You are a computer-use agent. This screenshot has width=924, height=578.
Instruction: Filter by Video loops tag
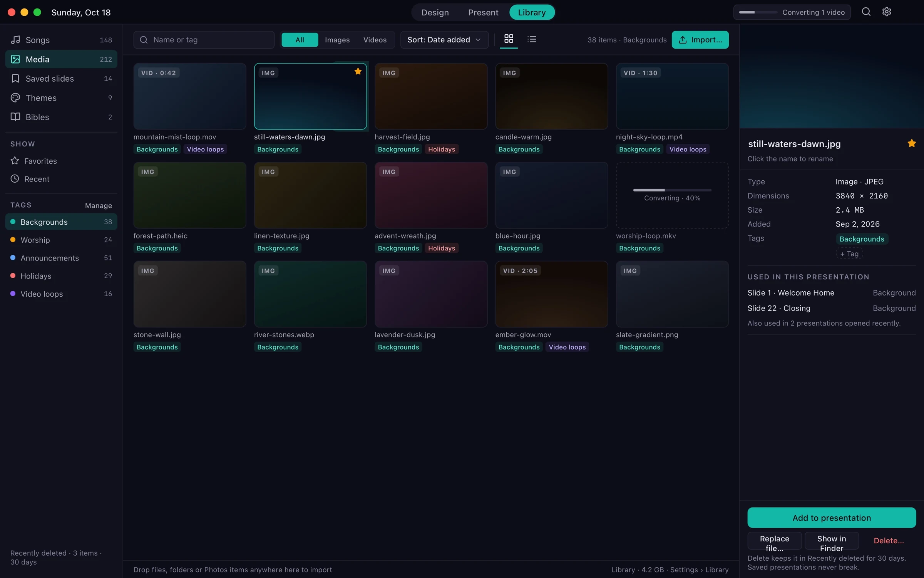[x=61, y=294]
